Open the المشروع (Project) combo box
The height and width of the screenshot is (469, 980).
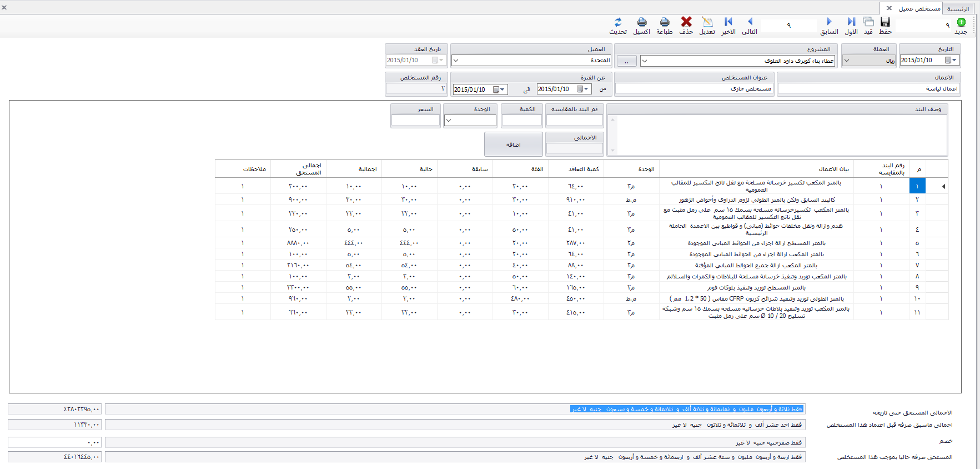tap(645, 61)
